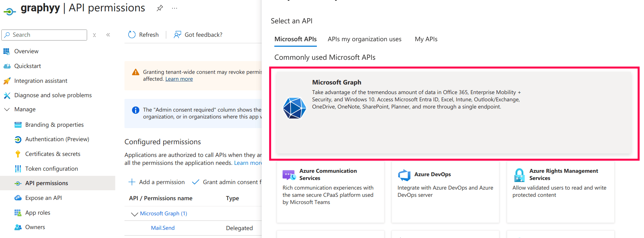The width and height of the screenshot is (644, 238).
Task: Click the Azure Rights Management Services lock icon
Action: [x=520, y=175]
